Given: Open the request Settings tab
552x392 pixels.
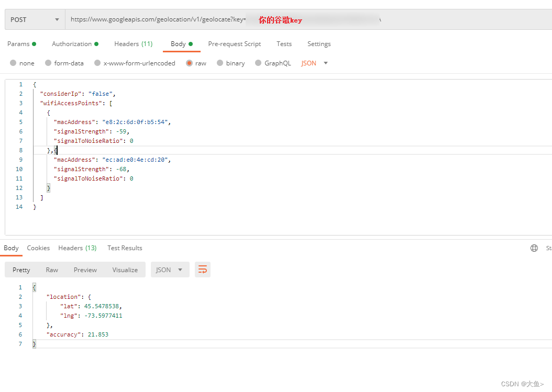Looking at the screenshot, I should pos(319,44).
